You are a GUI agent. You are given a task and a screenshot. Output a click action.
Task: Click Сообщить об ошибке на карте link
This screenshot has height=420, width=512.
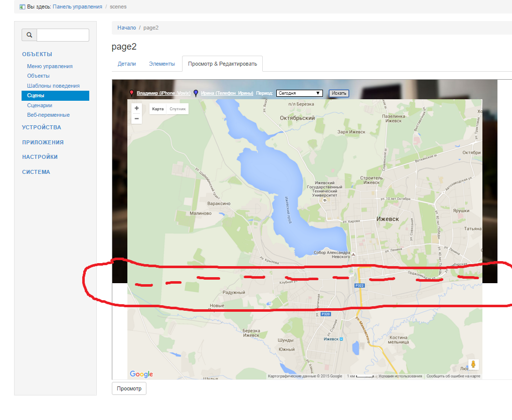click(453, 376)
